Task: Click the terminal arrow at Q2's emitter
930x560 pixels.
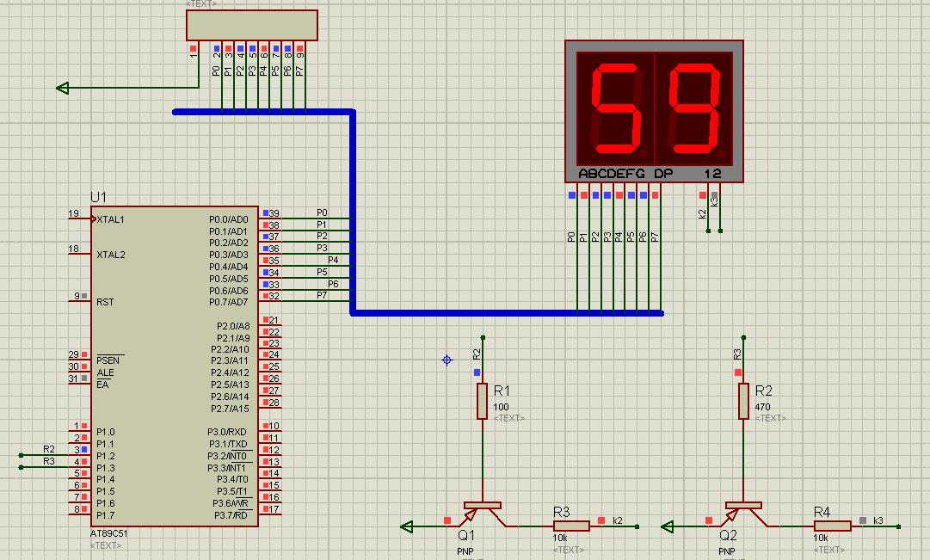Action: coord(668,526)
